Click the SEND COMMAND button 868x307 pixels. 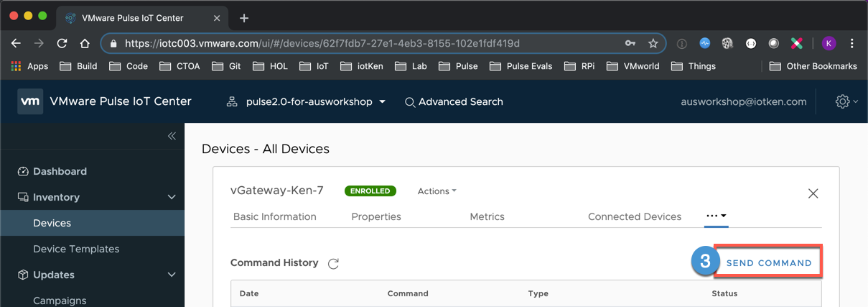pyautogui.click(x=769, y=263)
